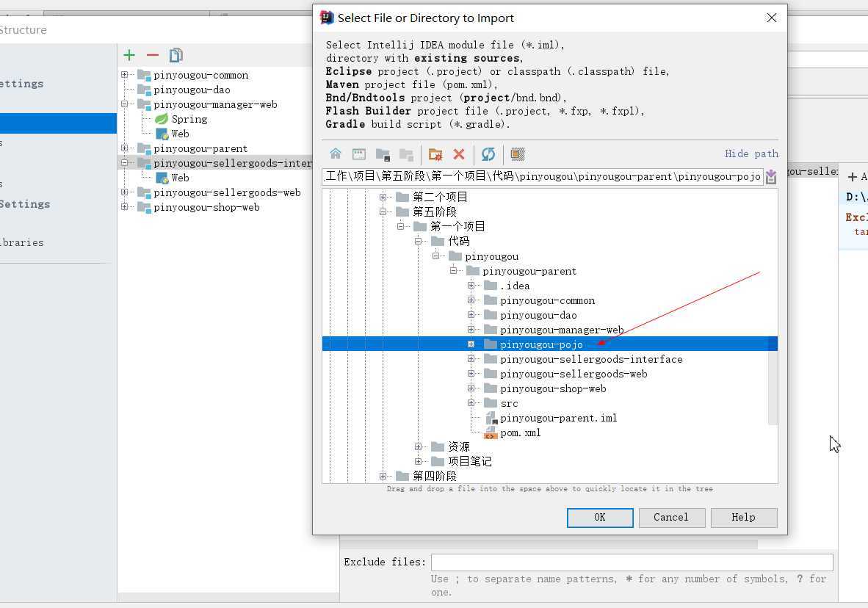
Task: Click the red Delete icon in dialog toolbar
Action: [459, 154]
